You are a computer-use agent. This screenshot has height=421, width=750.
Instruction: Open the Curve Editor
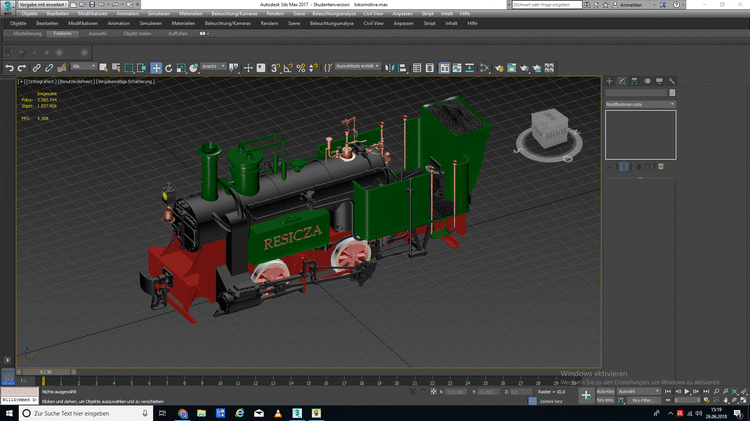tap(457, 68)
